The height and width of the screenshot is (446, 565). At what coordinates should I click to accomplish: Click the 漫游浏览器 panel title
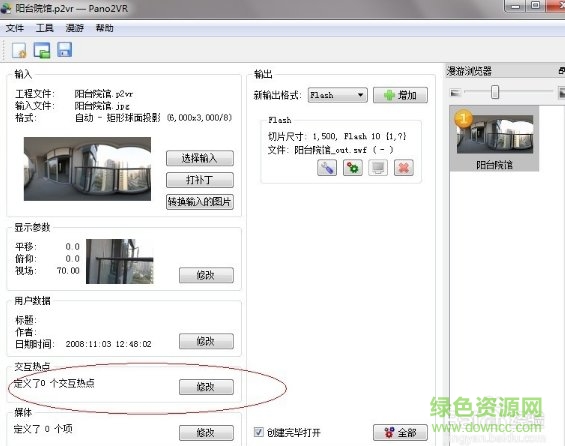point(469,71)
